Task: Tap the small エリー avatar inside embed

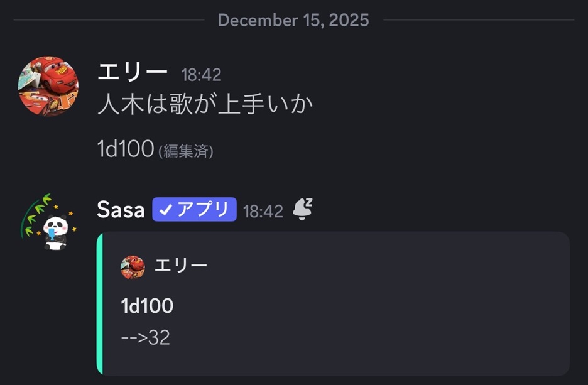Action: click(133, 267)
